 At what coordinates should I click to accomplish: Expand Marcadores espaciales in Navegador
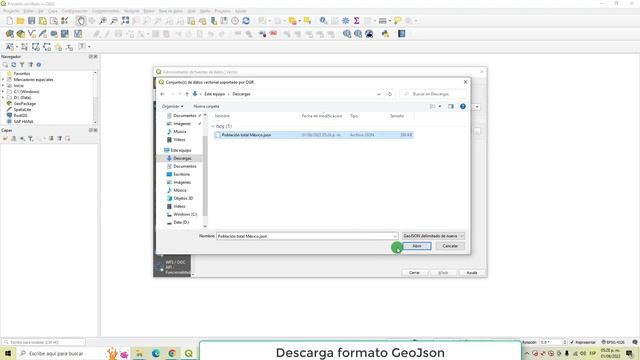pos(3,80)
